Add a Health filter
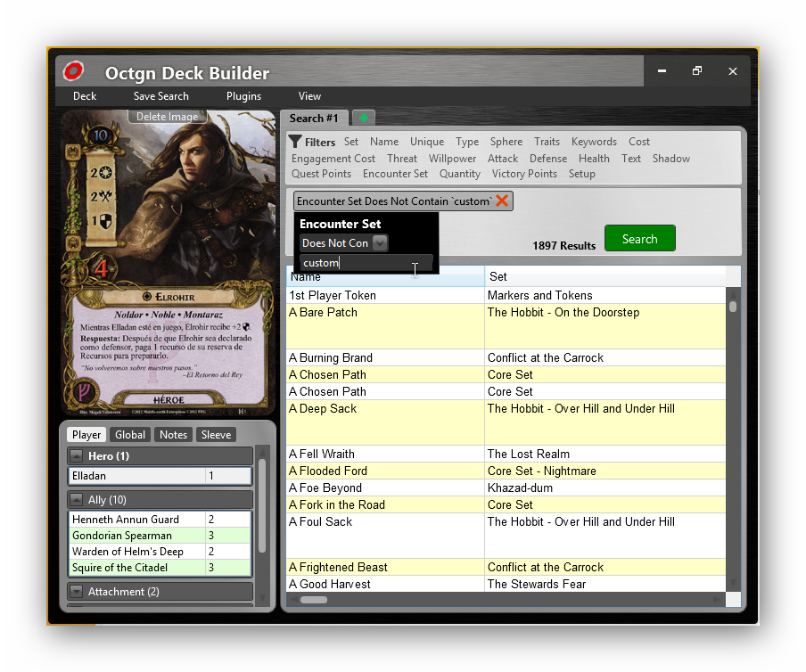This screenshot has height=672, width=806. click(x=594, y=159)
